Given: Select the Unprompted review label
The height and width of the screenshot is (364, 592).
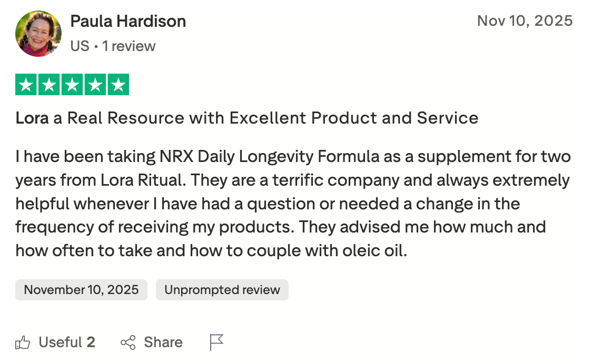Looking at the screenshot, I should [222, 289].
